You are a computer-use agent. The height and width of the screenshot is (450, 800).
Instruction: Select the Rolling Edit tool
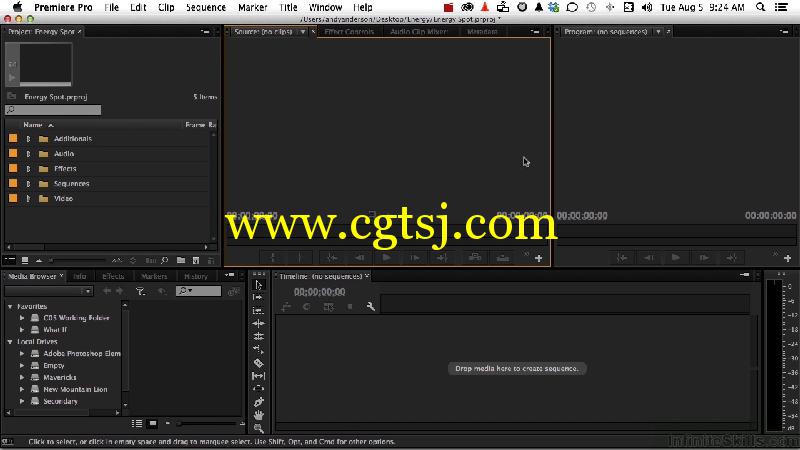(259, 336)
